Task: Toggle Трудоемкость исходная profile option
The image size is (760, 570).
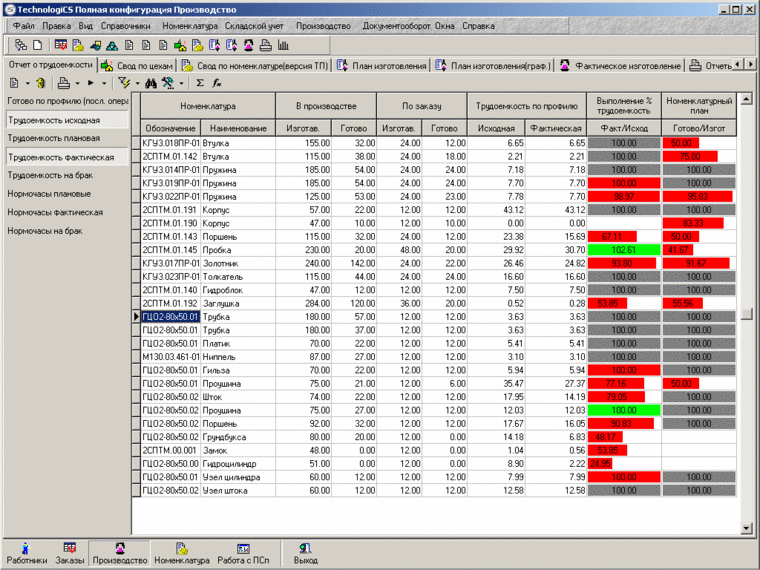Action: (67, 120)
